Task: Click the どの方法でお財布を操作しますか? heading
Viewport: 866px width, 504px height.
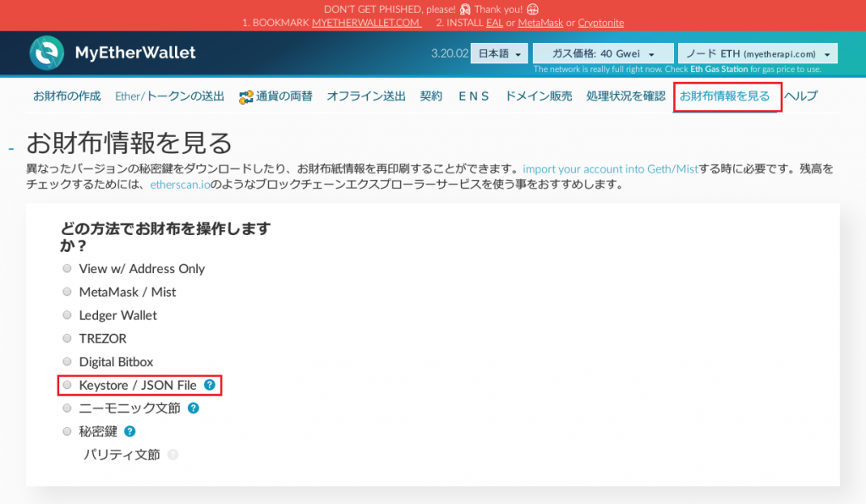Action: [166, 237]
